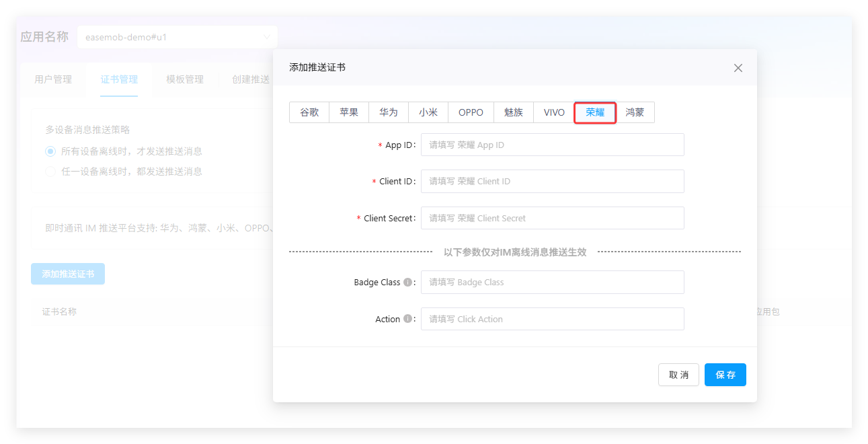868x444 pixels.
Task: Select the 鸿蒙 certificate tab
Action: tap(635, 112)
